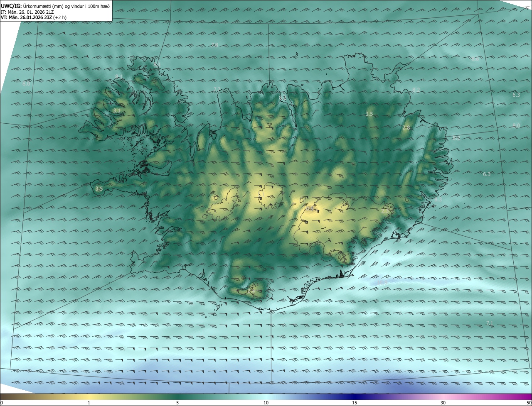This screenshot has height=406, width=532.
Task: Click the 8.3 value near the east fjords
Action: (438, 200)
